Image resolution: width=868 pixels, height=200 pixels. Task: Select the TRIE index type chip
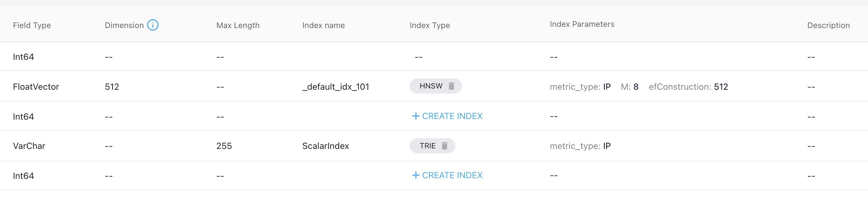point(427,146)
